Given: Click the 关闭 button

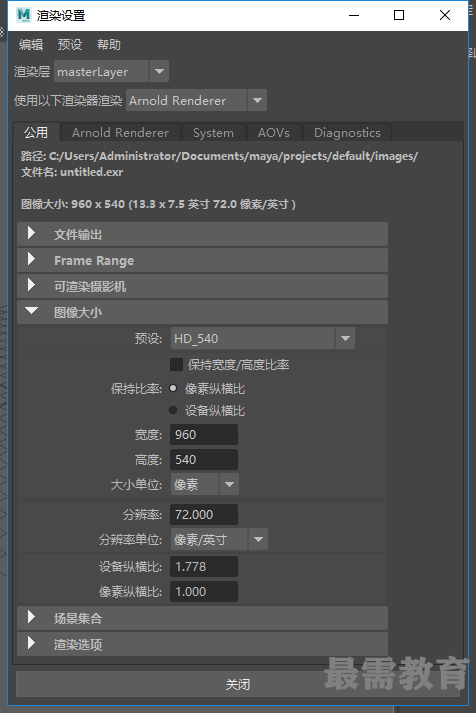Looking at the screenshot, I should (238, 684).
